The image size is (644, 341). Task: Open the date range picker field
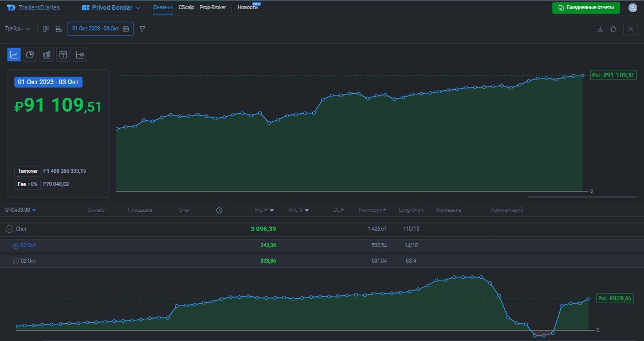coord(100,29)
